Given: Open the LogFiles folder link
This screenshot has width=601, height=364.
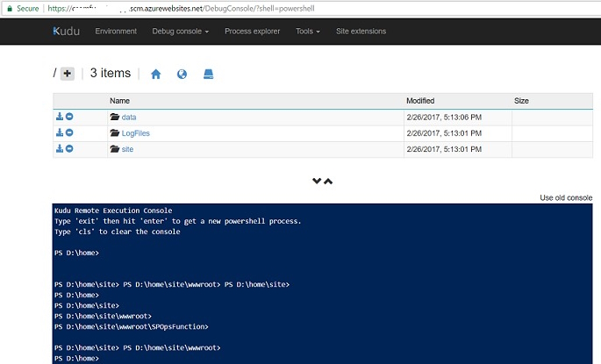Looking at the screenshot, I should pos(136,133).
